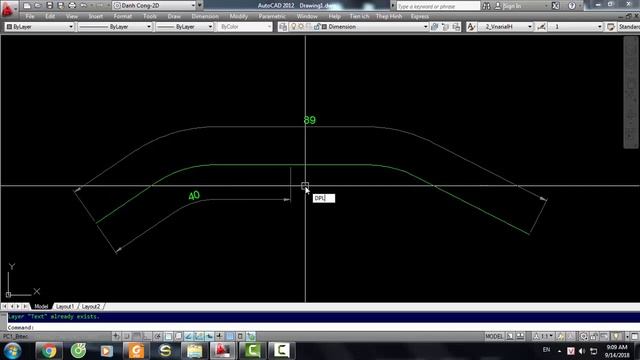Open the dimension style dropdown showing 1
The width and height of the screenshot is (640, 360).
[576, 27]
